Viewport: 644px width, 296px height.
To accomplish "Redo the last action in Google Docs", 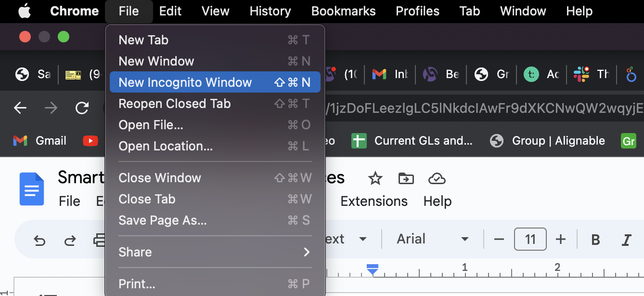I will click(70, 239).
